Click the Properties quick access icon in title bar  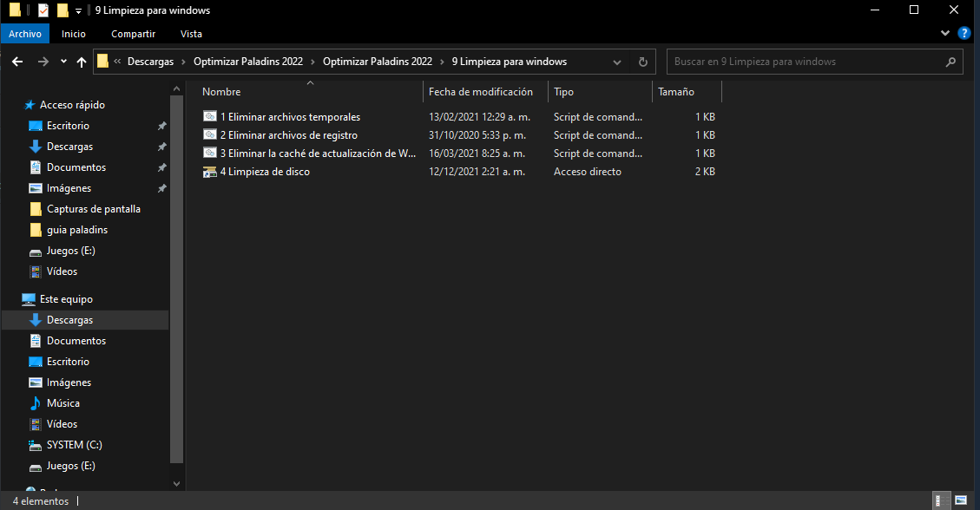pos(43,10)
